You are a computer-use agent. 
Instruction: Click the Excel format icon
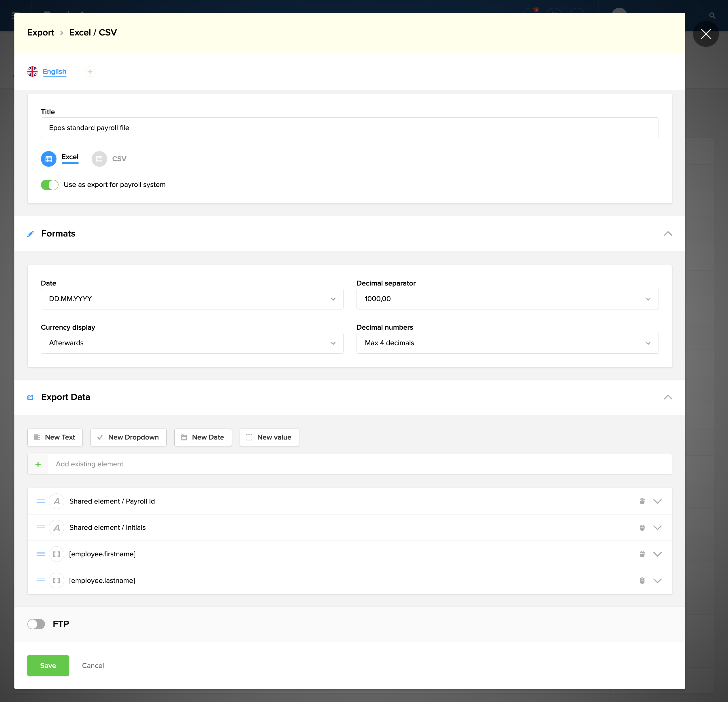[x=49, y=159]
